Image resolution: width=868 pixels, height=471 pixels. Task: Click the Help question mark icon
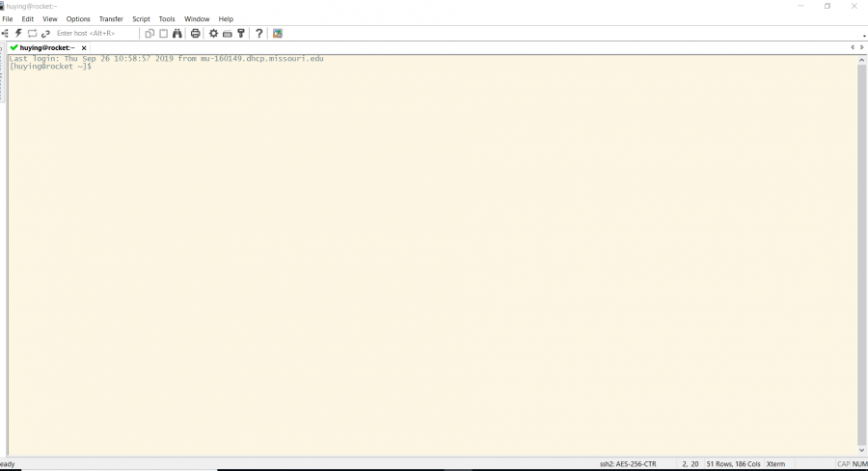258,34
